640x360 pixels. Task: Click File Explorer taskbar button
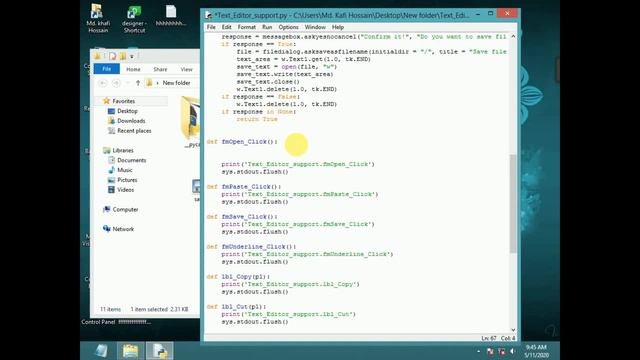131,351
